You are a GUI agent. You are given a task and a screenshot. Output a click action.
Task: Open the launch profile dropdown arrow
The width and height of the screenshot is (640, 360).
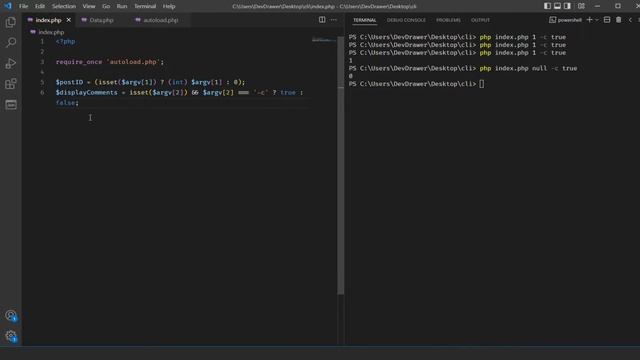tap(597, 20)
